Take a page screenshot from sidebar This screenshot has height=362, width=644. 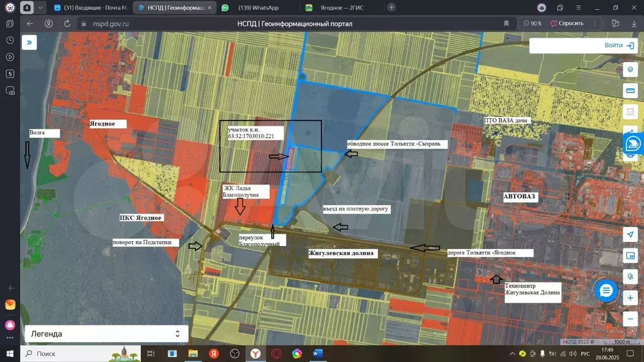tap(10, 90)
